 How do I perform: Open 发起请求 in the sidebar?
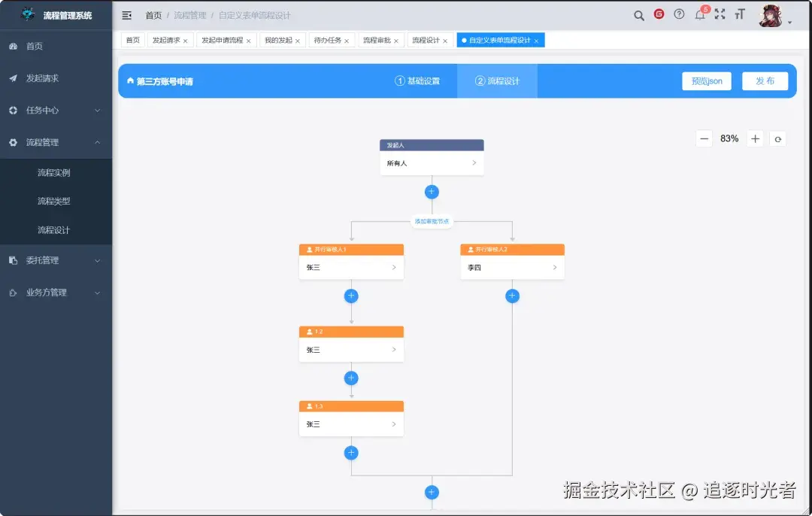click(x=56, y=78)
